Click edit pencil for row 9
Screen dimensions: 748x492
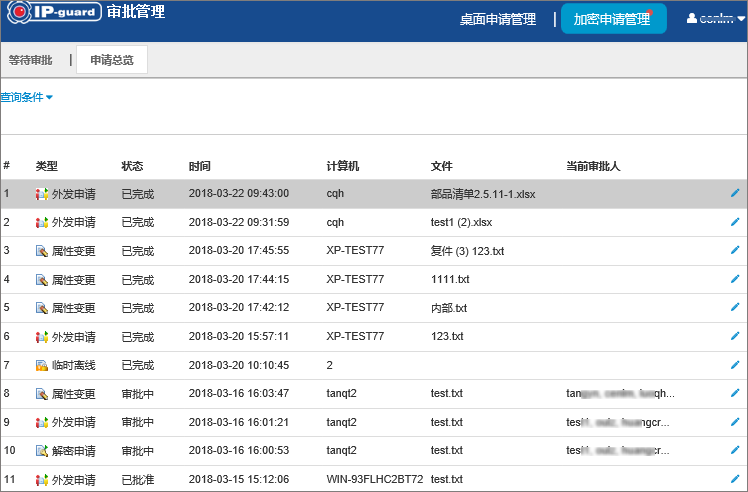pyautogui.click(x=735, y=422)
